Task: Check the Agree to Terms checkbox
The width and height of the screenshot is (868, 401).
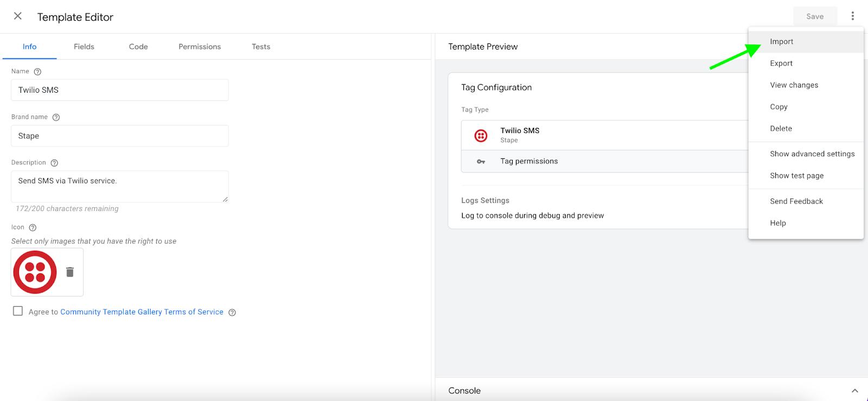Action: (18, 311)
